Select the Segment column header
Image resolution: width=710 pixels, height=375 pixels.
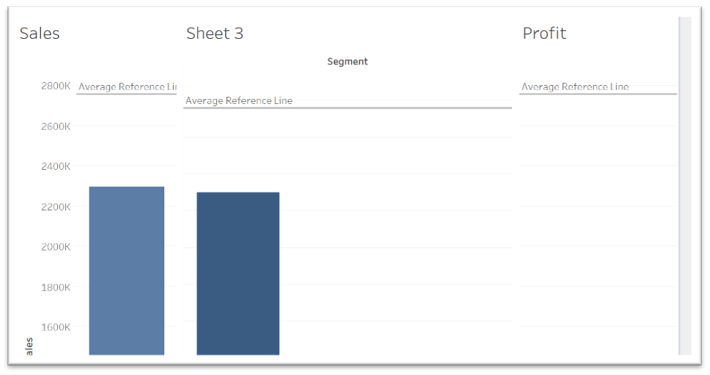(347, 62)
